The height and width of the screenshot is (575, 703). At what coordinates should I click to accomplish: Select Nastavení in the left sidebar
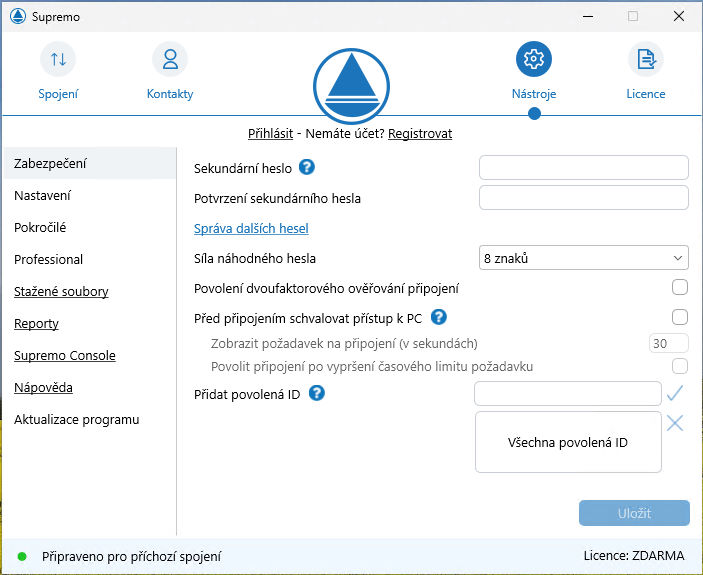click(x=42, y=196)
